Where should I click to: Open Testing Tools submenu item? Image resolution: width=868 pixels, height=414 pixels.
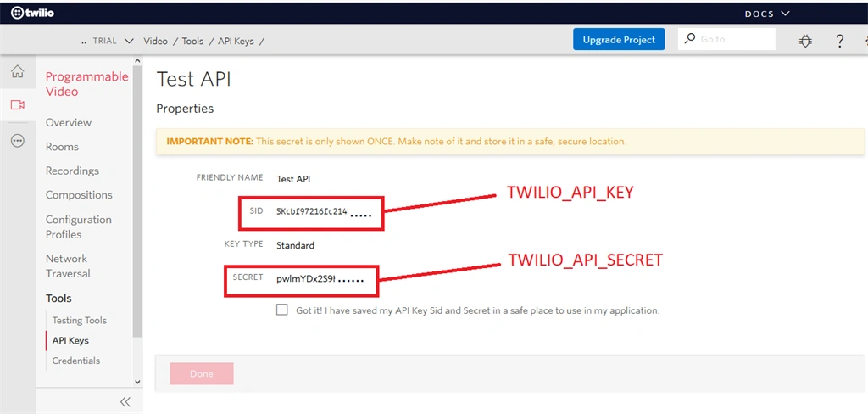79,321
